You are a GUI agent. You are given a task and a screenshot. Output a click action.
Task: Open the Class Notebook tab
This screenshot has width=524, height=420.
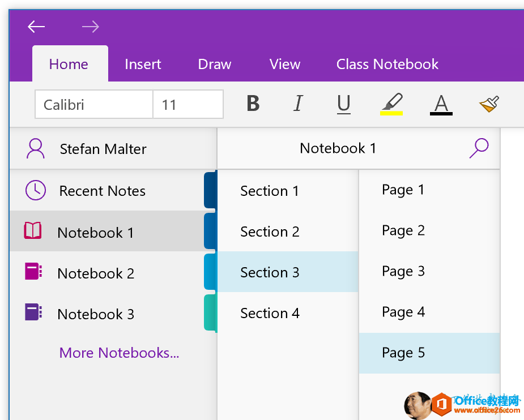(x=387, y=64)
